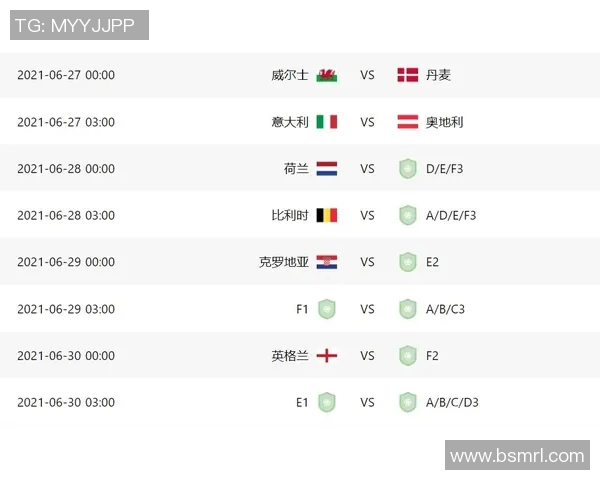Click the Netherlands flag icon
600x480 pixels.
(327, 169)
